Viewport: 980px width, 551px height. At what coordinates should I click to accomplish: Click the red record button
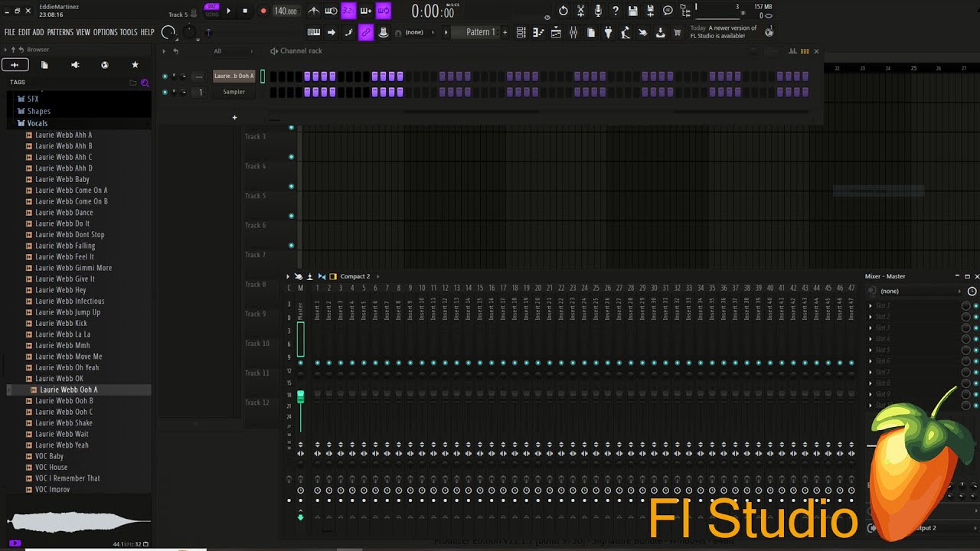263,11
